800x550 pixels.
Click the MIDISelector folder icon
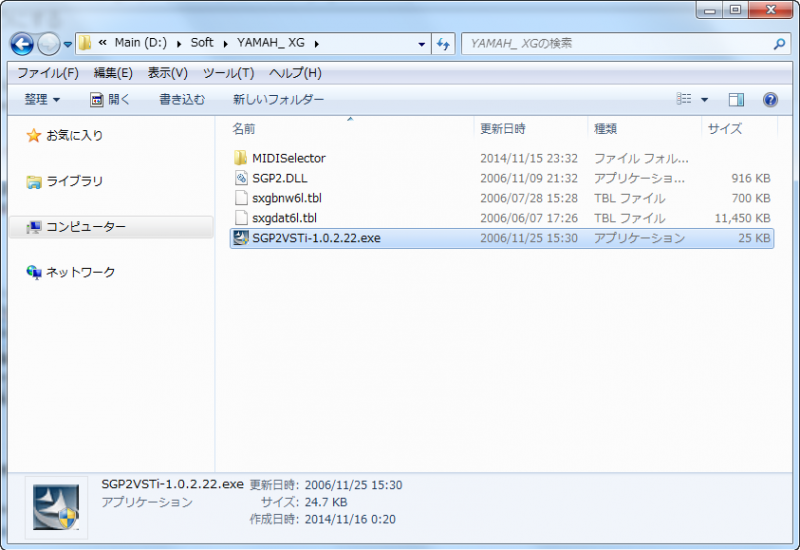coord(240,158)
